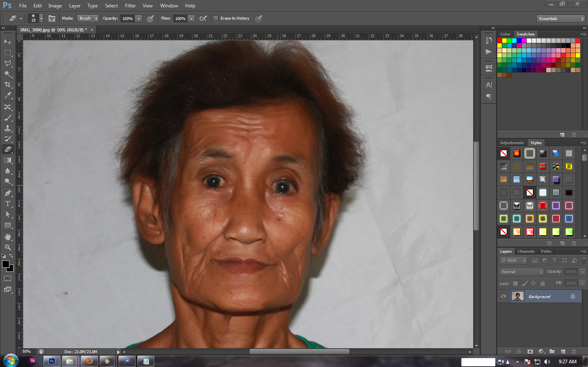Click the Delete Style trash button
Screen dimensions: 588x367
(574, 243)
